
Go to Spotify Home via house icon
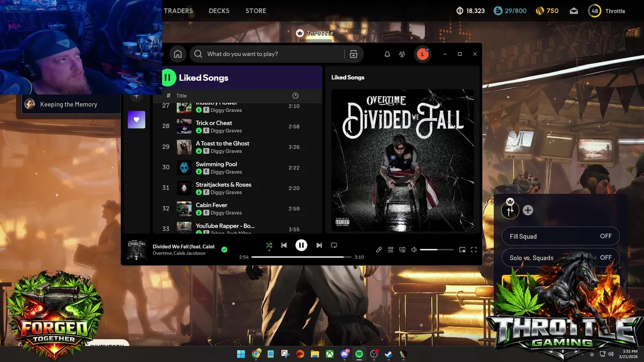coord(178,54)
